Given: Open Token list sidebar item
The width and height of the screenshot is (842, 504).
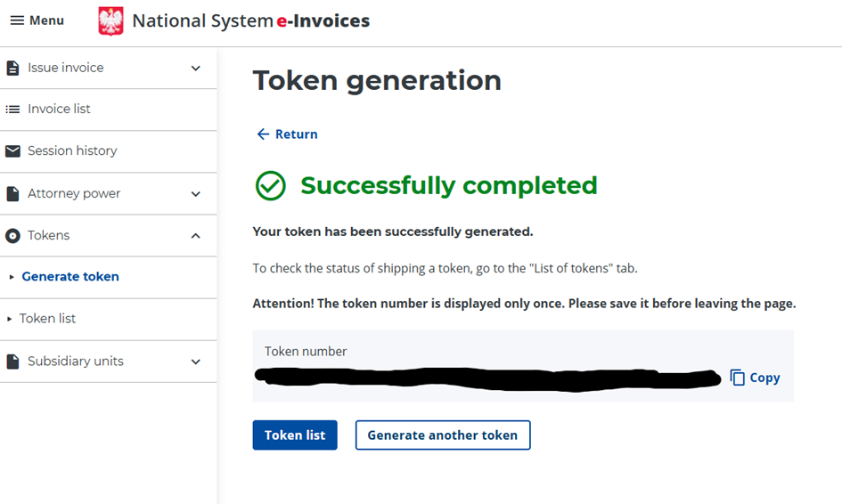Looking at the screenshot, I should coord(47,319).
